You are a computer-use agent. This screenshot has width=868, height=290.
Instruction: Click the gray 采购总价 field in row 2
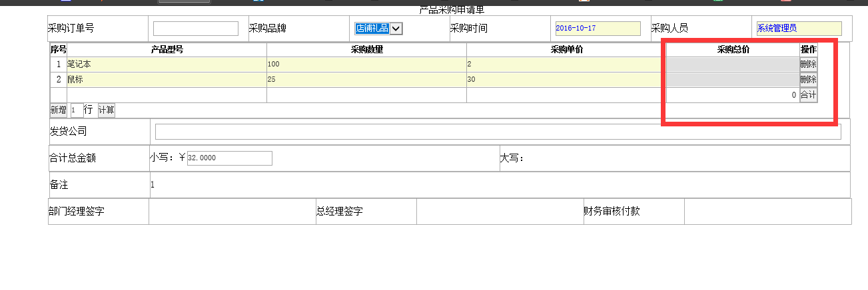[732, 80]
